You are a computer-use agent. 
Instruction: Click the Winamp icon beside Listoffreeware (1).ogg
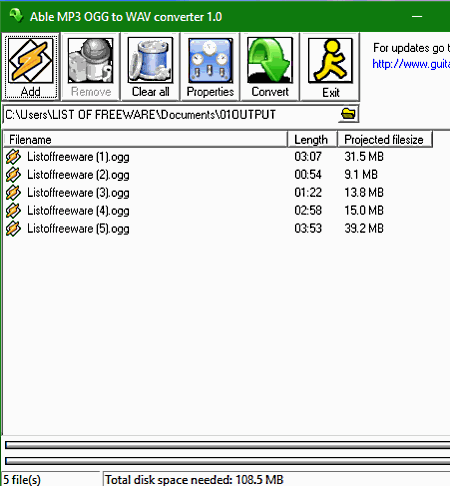13,157
